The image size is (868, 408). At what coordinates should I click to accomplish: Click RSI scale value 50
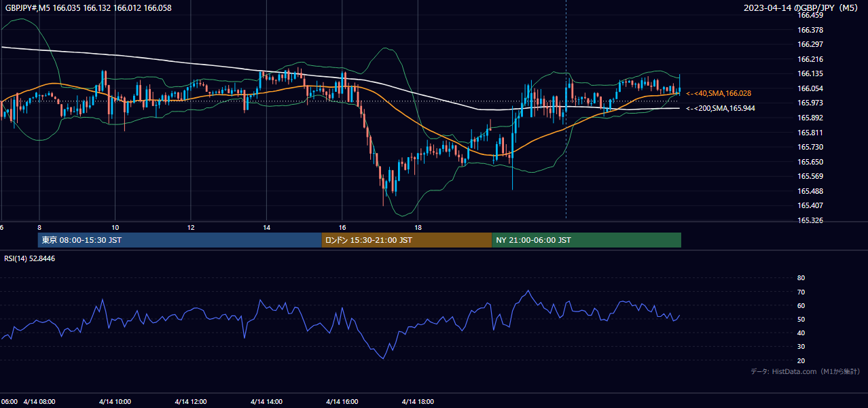pyautogui.click(x=801, y=319)
